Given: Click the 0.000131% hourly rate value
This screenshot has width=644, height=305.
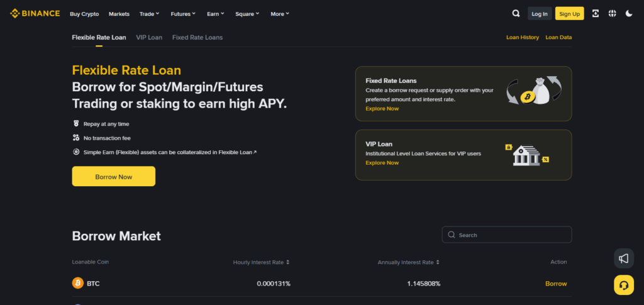Looking at the screenshot, I should (274, 284).
